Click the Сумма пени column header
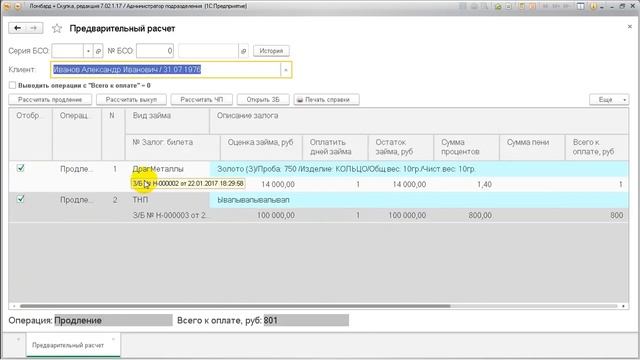Screen dimensions: 640x360 532,147
